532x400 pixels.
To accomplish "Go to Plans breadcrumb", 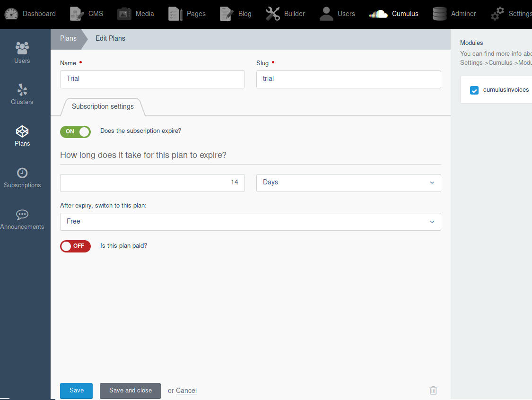I will click(x=68, y=38).
